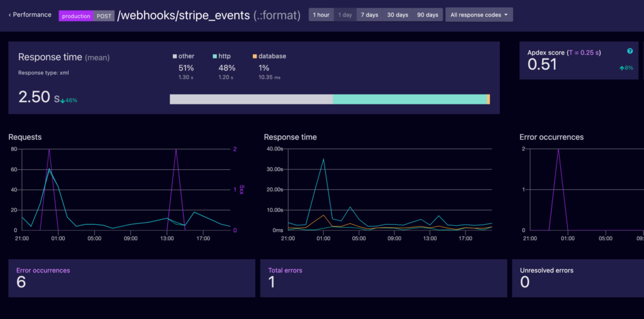The width and height of the screenshot is (644, 319).
Task: Click the POST method badge
Action: point(104,16)
